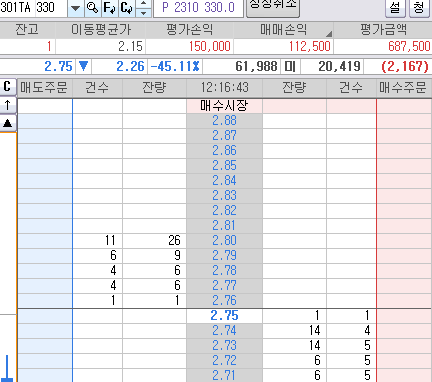
Task: Click sell order cell at price 2.80
Action: point(45,240)
